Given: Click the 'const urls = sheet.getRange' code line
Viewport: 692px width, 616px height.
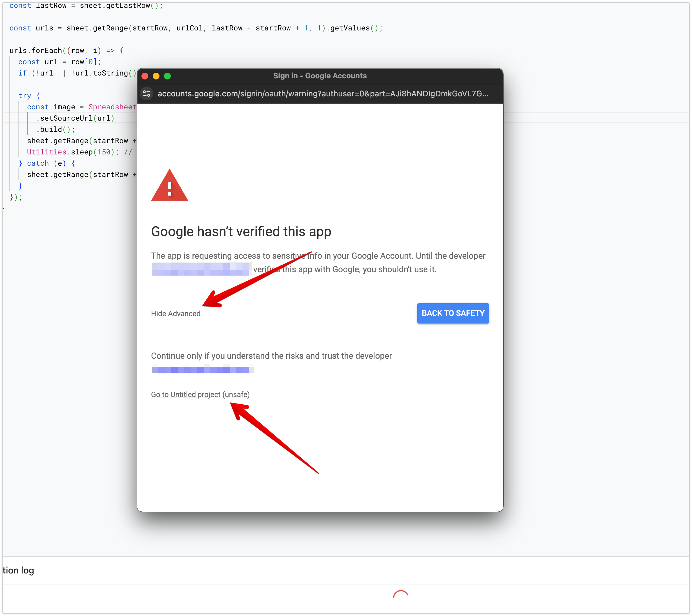Looking at the screenshot, I should [196, 28].
